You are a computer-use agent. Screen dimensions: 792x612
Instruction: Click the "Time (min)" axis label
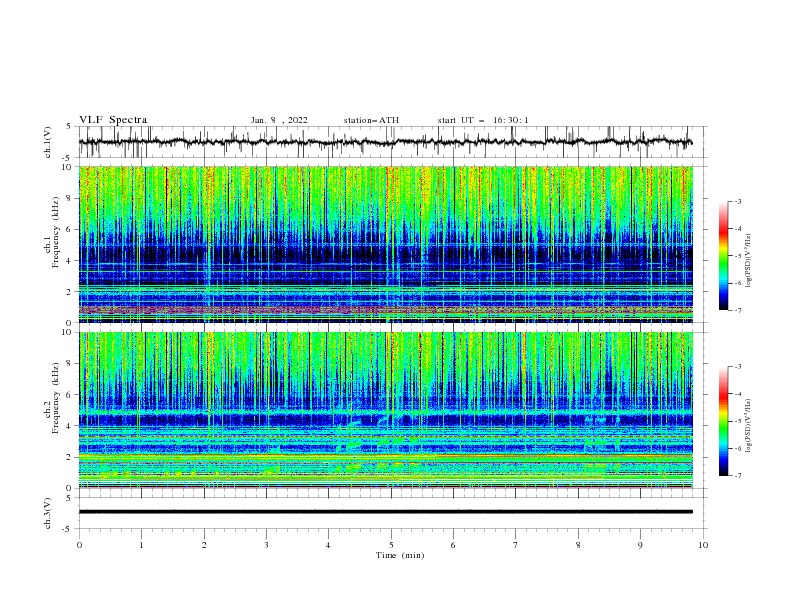(x=400, y=555)
